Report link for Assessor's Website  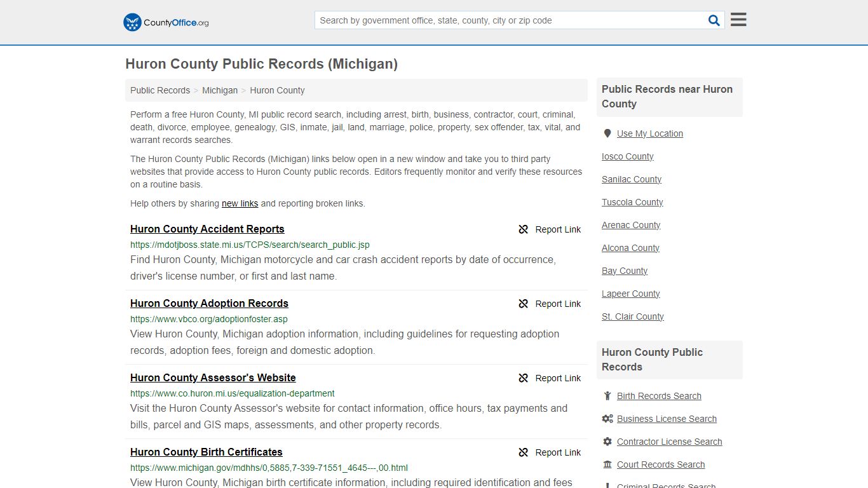pos(558,378)
